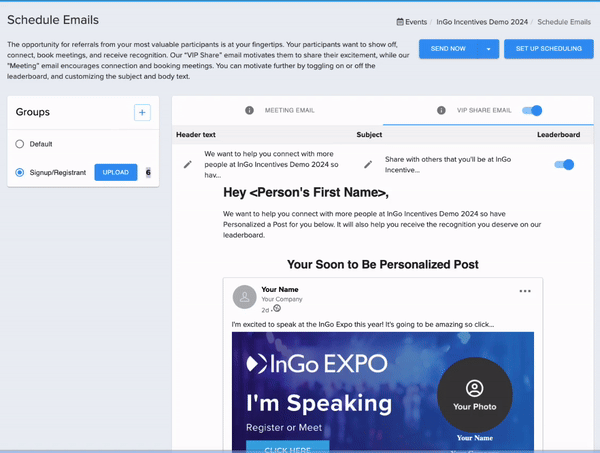600x453 pixels.
Task: Select the Signup/Registrant radio button
Action: 20,173
